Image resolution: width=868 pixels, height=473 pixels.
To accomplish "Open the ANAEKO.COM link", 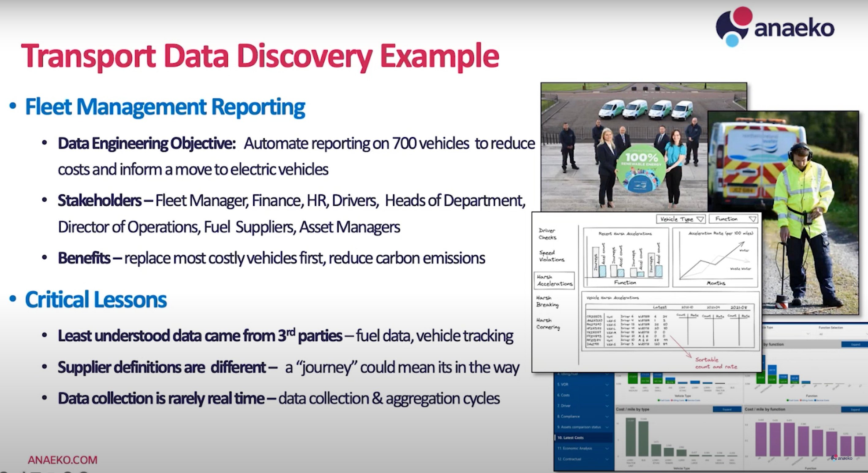I will [x=63, y=460].
